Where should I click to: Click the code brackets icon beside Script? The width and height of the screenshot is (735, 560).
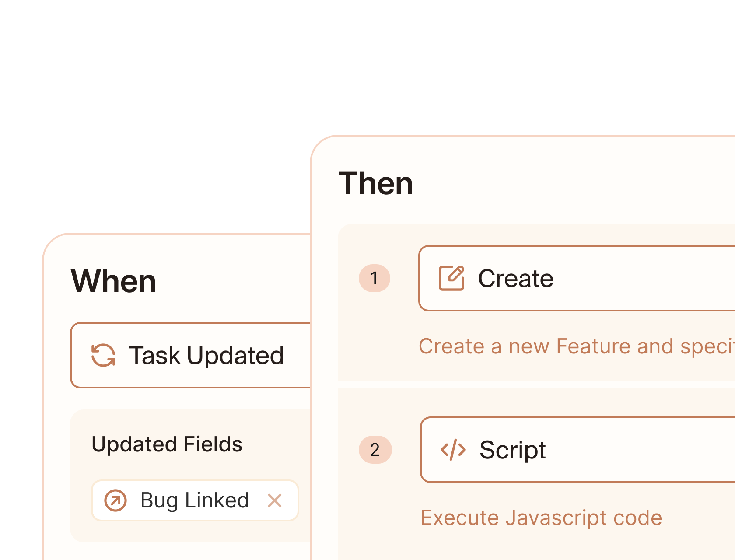click(x=453, y=450)
